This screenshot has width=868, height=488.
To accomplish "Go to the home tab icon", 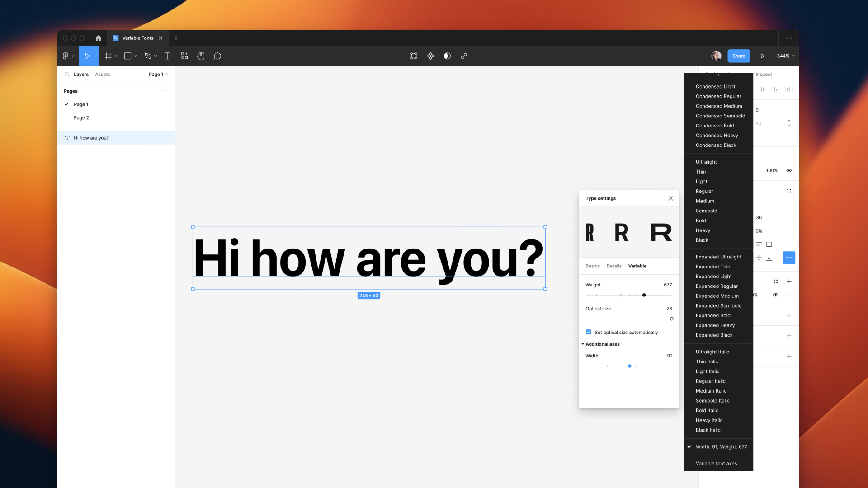I will pos(98,38).
